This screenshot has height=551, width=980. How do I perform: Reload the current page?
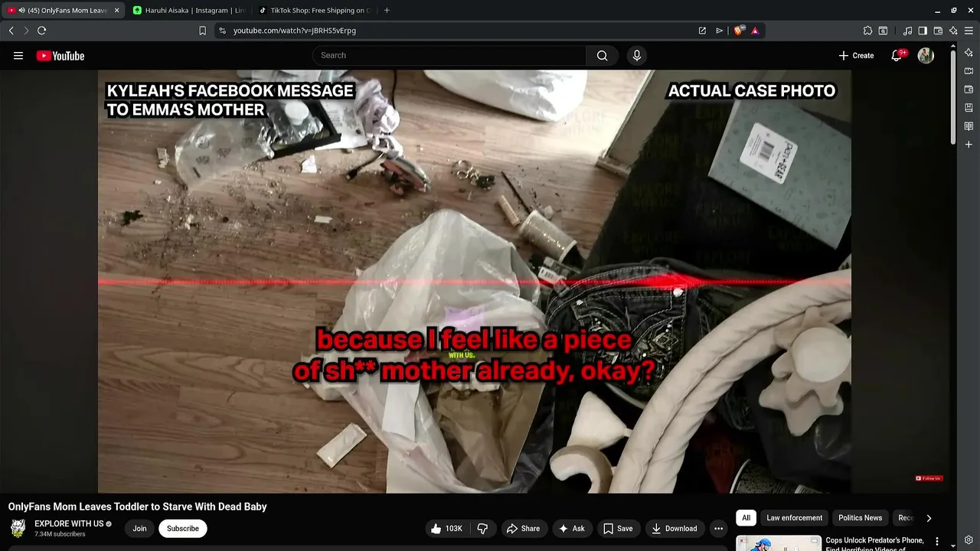41,31
